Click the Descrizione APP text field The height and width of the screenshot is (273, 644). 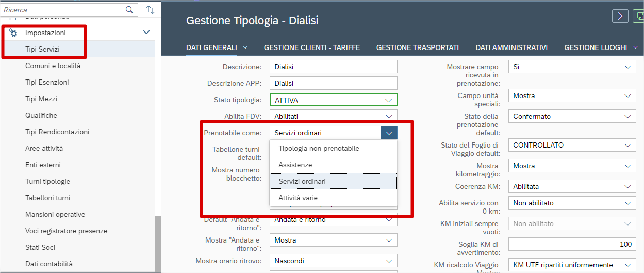pyautogui.click(x=334, y=83)
